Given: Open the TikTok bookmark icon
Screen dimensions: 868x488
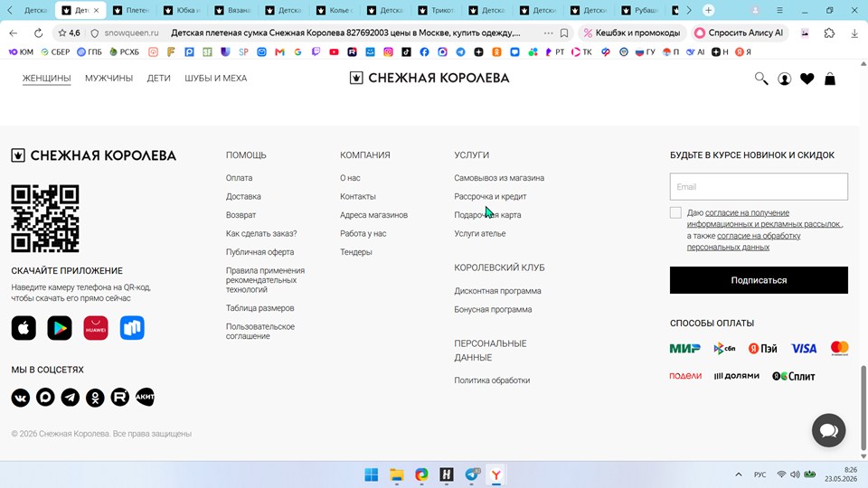Looking at the screenshot, I should (x=406, y=52).
